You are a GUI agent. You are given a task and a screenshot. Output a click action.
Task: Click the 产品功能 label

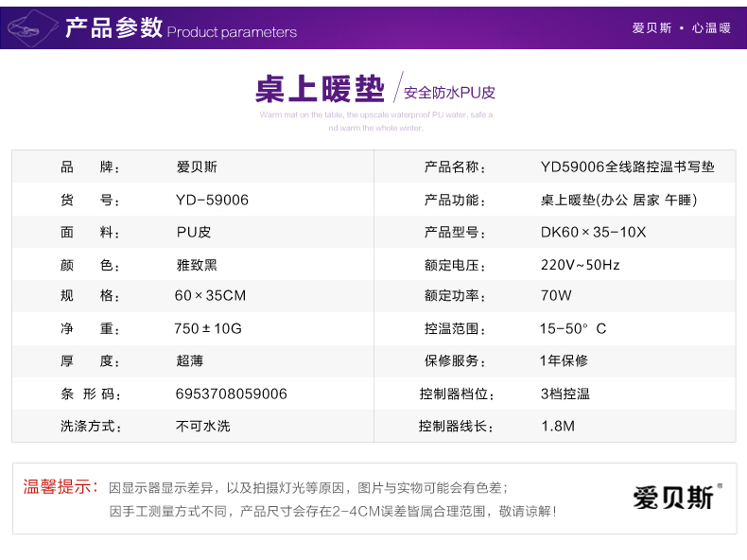click(x=455, y=200)
